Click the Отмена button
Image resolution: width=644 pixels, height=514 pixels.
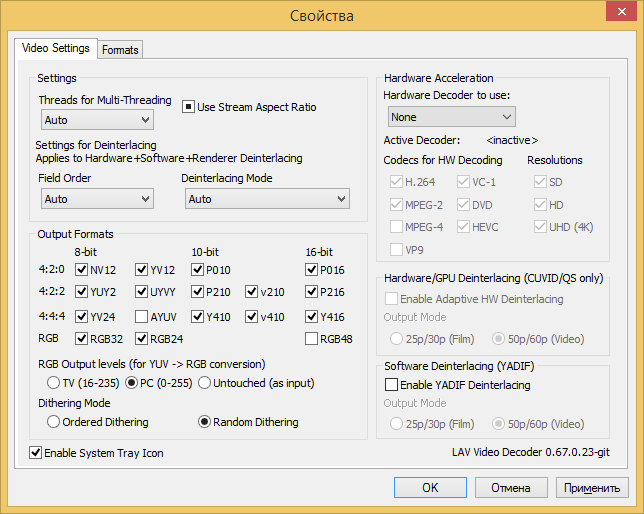click(x=511, y=488)
